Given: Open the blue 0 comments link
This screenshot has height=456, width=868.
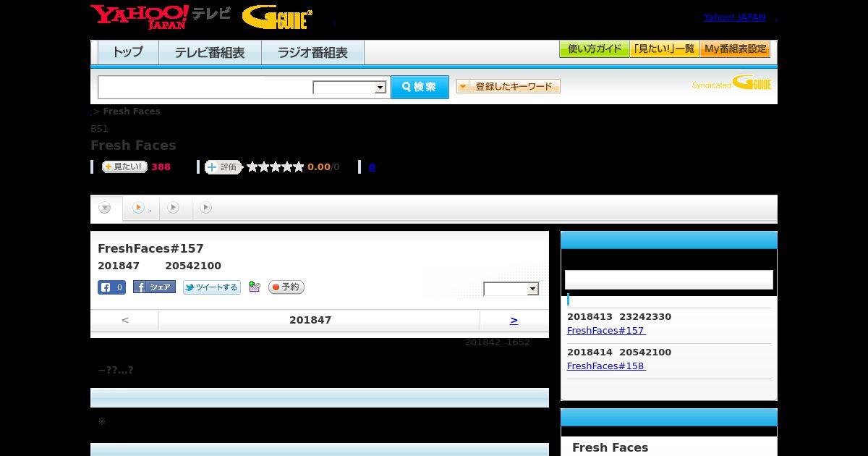Looking at the screenshot, I should click(372, 167).
